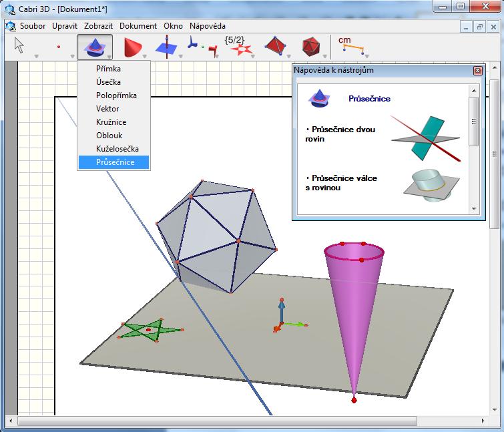Open dropdown arrow of cm measurement tool

(366, 56)
